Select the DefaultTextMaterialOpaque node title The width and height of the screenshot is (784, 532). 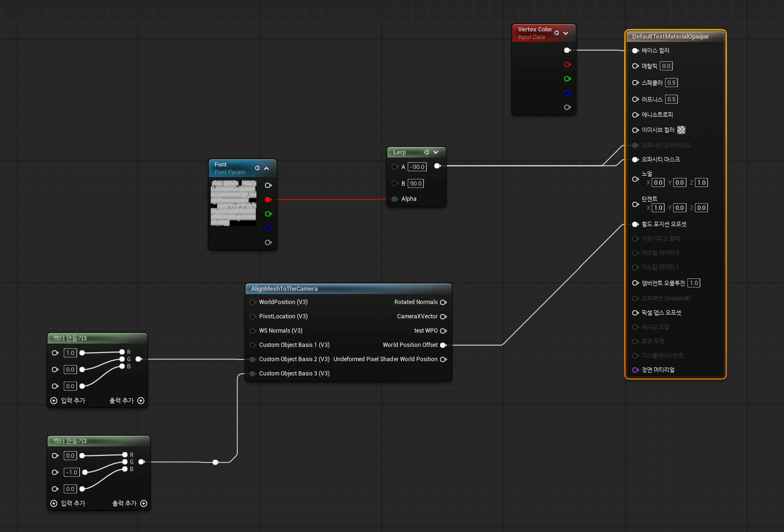[670, 37]
